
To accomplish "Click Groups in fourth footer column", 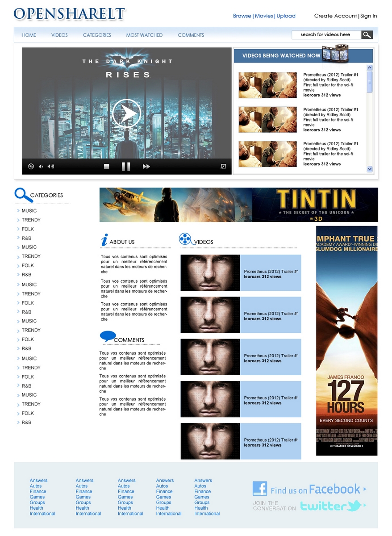I will [164, 502].
